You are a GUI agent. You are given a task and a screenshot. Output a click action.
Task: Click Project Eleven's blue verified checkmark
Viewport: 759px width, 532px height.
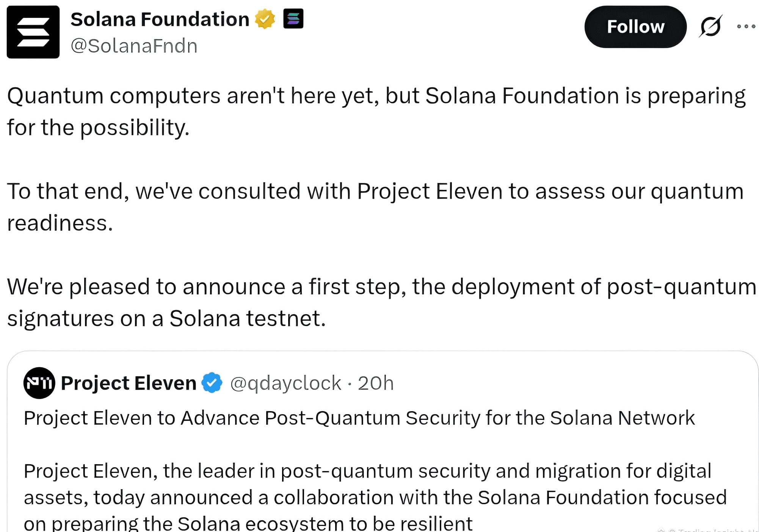(x=212, y=383)
